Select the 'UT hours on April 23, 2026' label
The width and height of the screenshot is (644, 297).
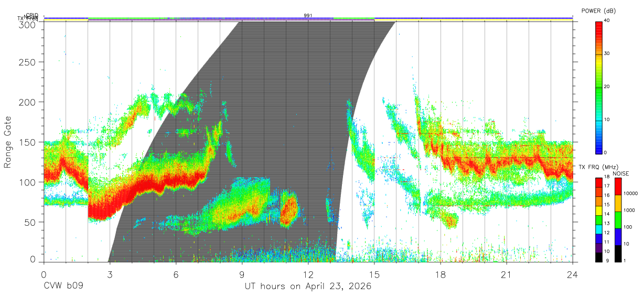pyautogui.click(x=308, y=287)
